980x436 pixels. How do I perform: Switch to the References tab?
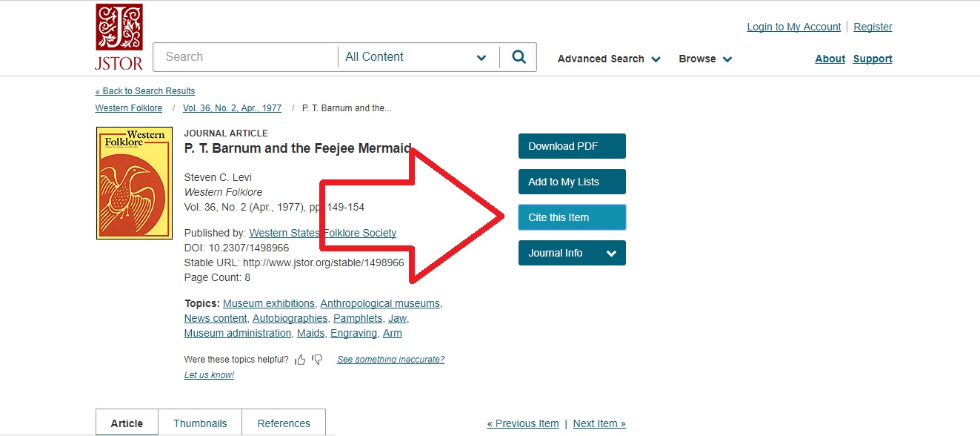click(x=284, y=423)
